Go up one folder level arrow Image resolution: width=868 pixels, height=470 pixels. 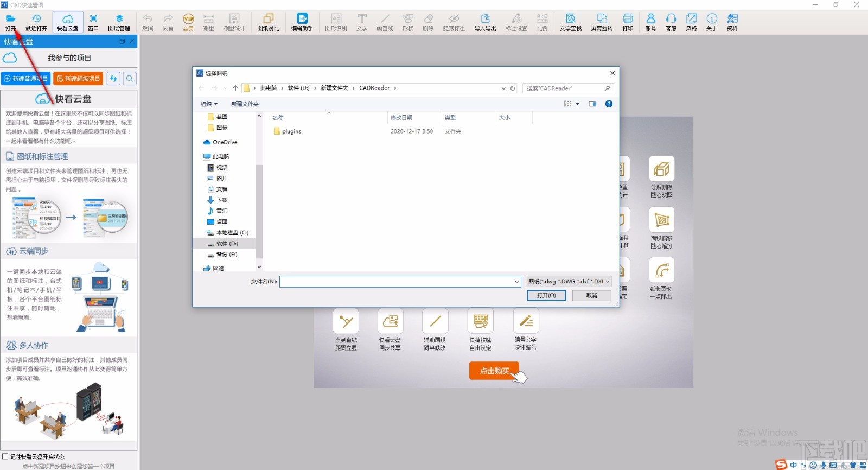[x=235, y=88]
